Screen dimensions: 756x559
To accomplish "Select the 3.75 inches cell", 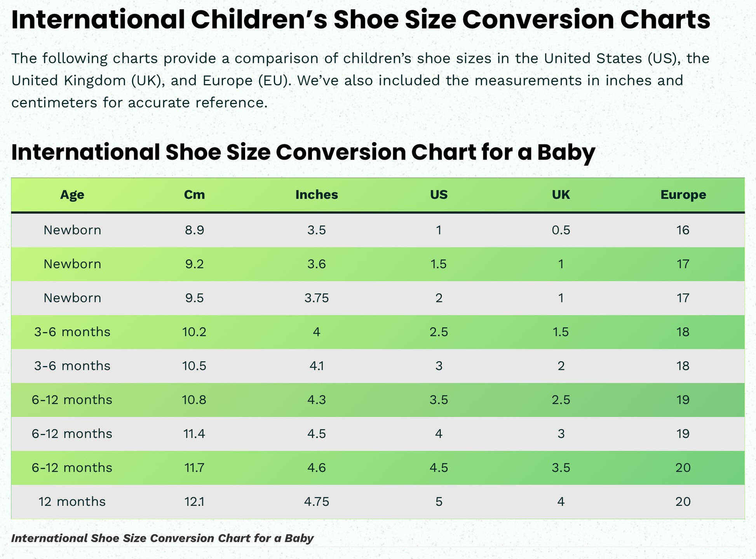I will (317, 298).
